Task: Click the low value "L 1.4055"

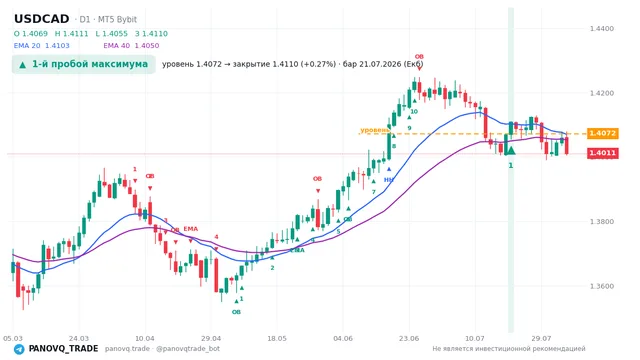Action: 111,33
